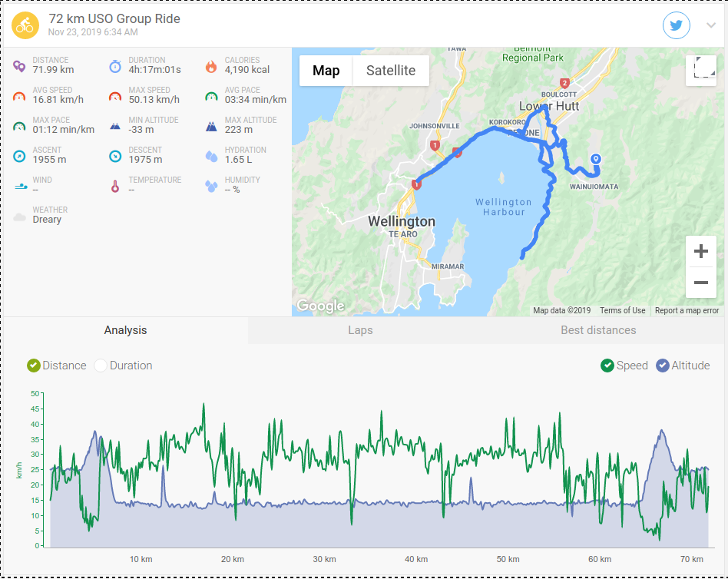Click the Max Pace gauge icon
The height and width of the screenshot is (579, 728).
19,126
